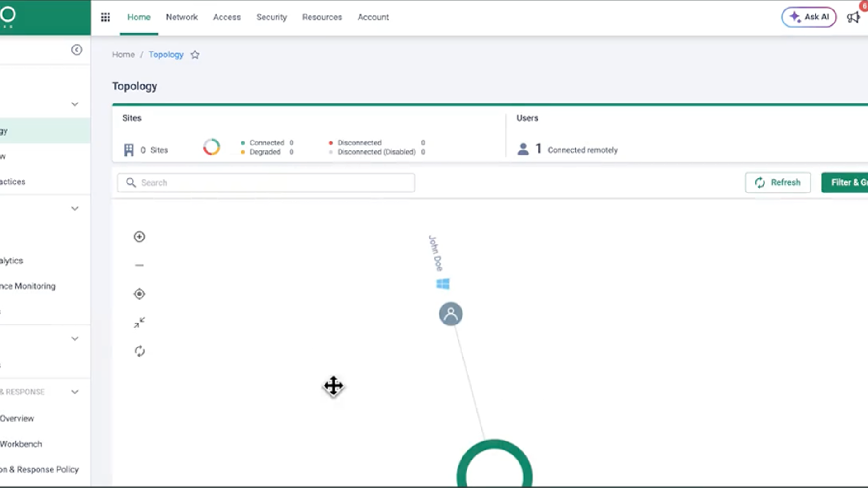Open the apps grid launcher icon
The width and height of the screenshot is (868, 488).
[x=105, y=17]
